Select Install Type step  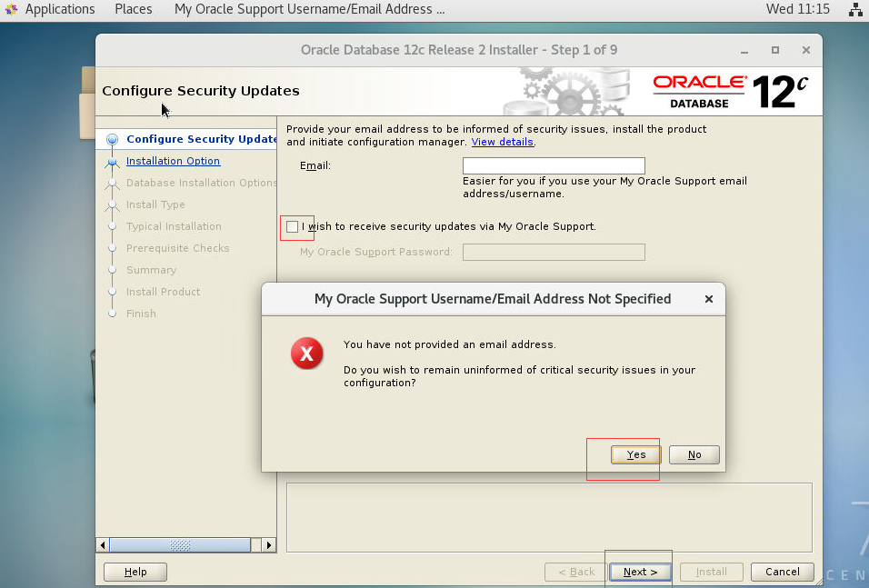click(x=155, y=204)
